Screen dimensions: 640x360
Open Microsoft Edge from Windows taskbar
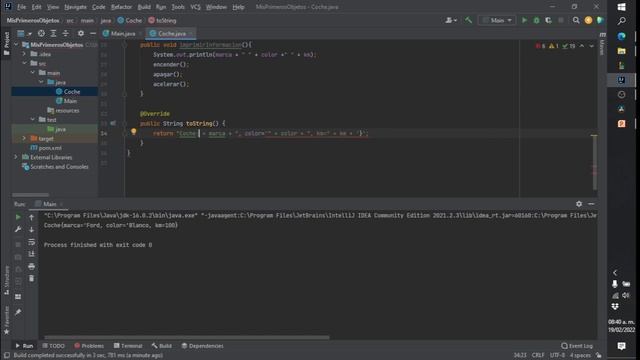click(x=622, y=36)
